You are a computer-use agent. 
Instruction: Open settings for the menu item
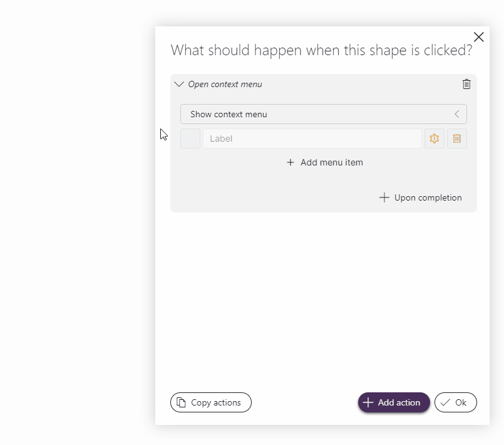(x=435, y=139)
